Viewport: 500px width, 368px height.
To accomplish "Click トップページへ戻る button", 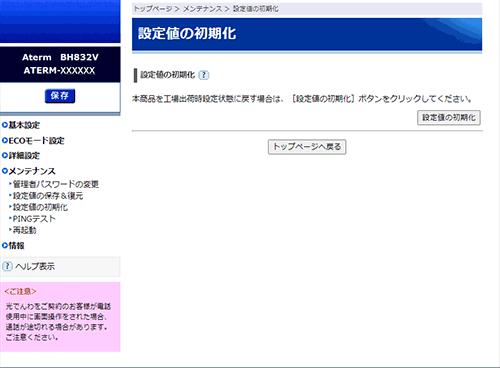I will [307, 147].
